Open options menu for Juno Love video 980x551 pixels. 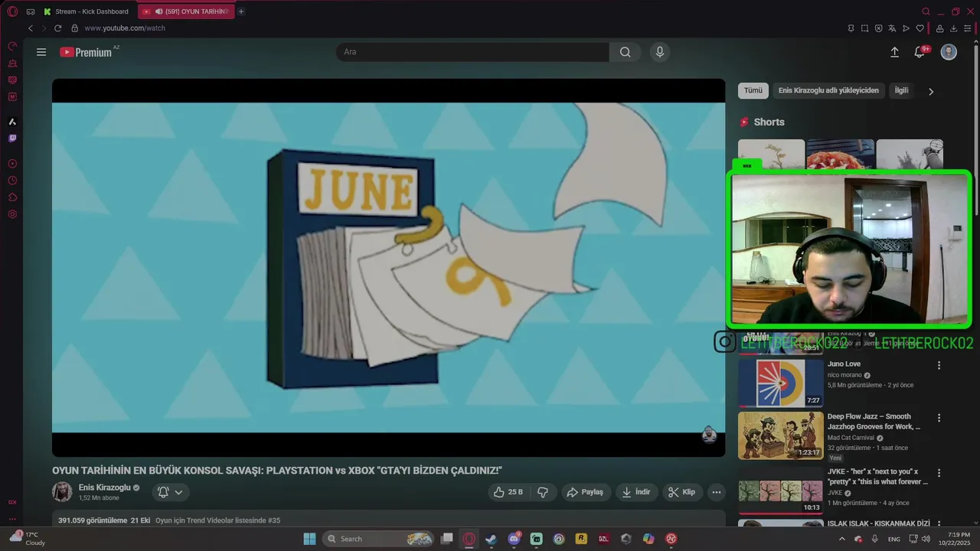[x=939, y=365]
